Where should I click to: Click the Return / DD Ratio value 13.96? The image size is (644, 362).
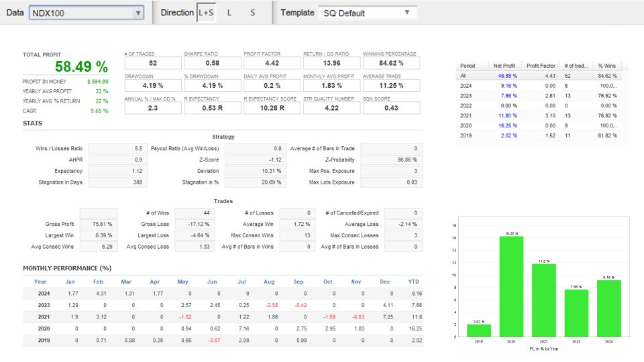tap(331, 63)
